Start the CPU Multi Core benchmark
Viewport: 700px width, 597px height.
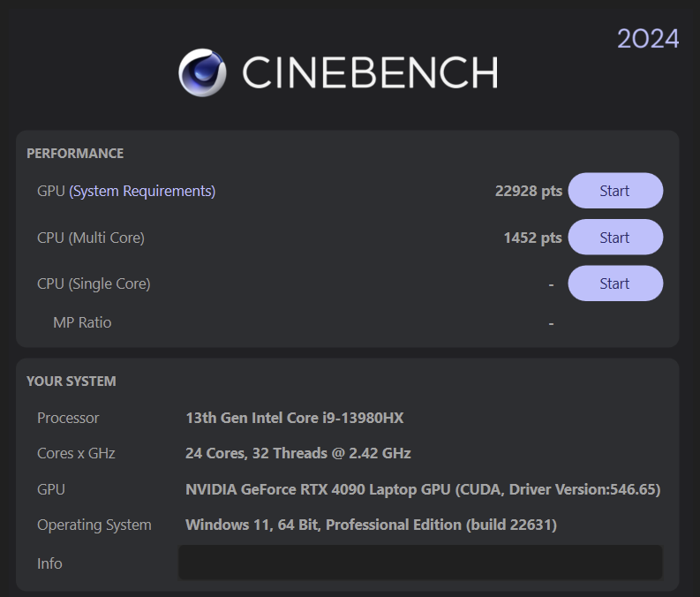pos(614,238)
